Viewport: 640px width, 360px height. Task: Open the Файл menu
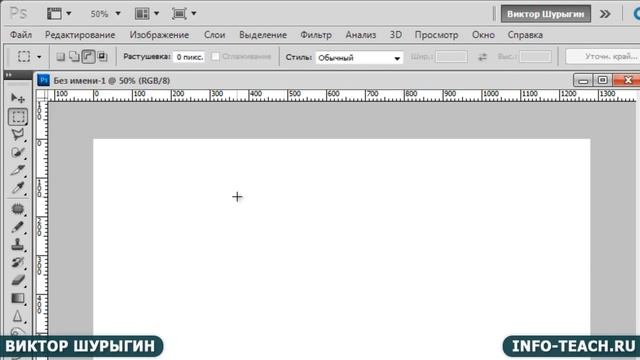21,35
